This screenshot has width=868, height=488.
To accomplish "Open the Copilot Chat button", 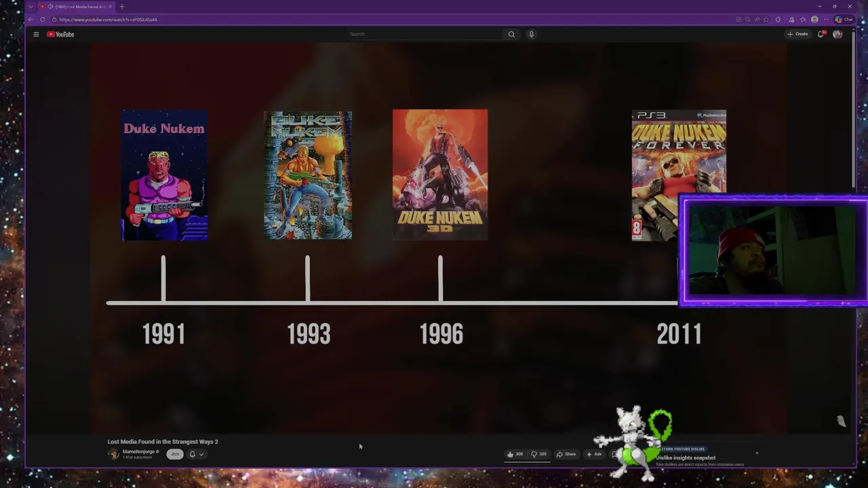I will click(x=844, y=19).
